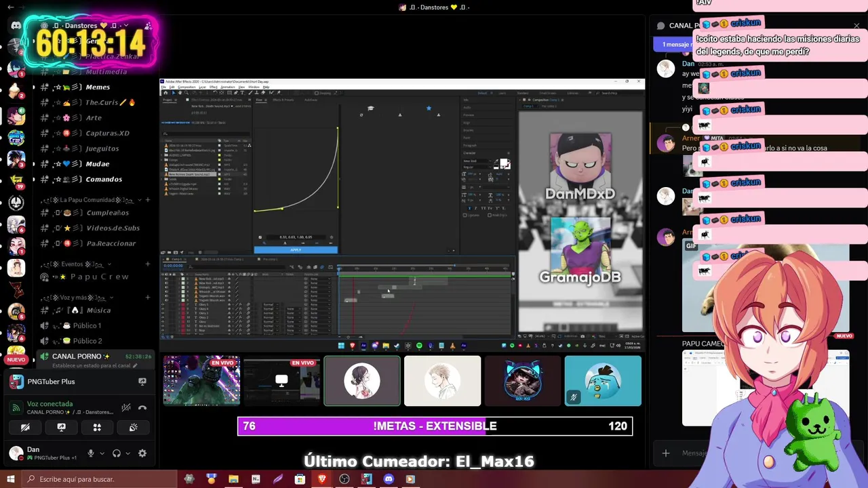The height and width of the screenshot is (488, 868).
Task: Collapse Voz y más category
Action: coord(77,298)
